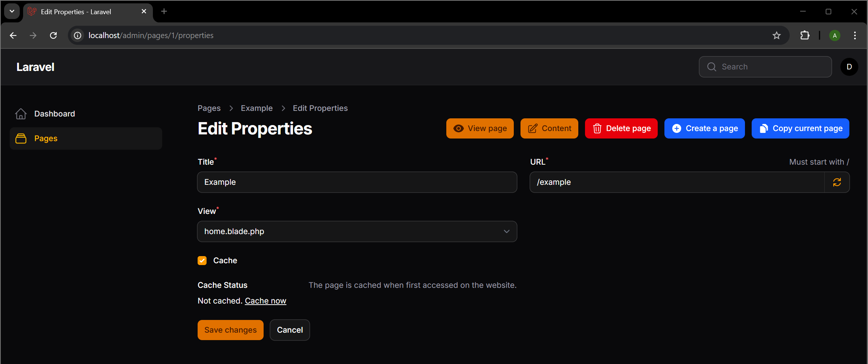Viewport: 868px width, 364px height.
Task: Click the pencil icon on the Content button
Action: 533,128
